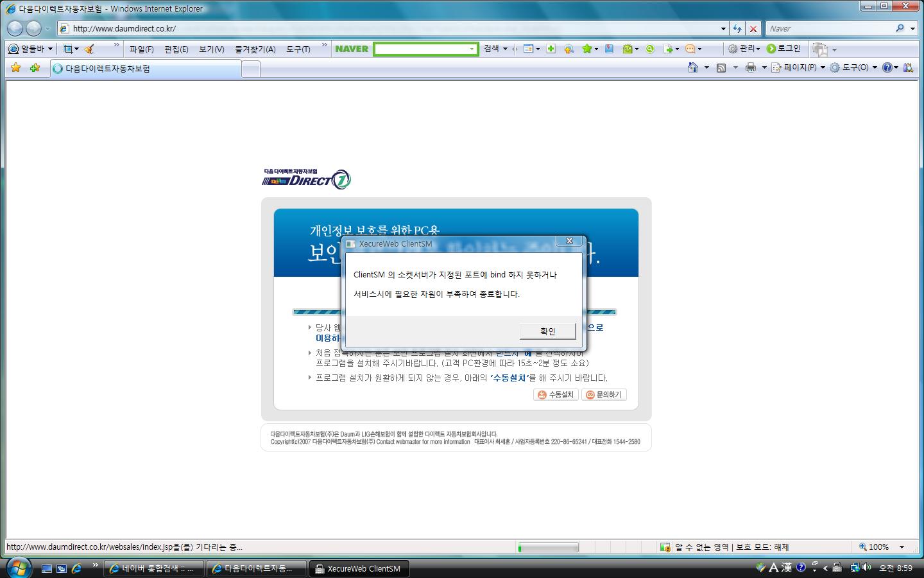Open the 관리 settings dropdown
Viewport: 924px width, 578px height.
click(x=743, y=49)
